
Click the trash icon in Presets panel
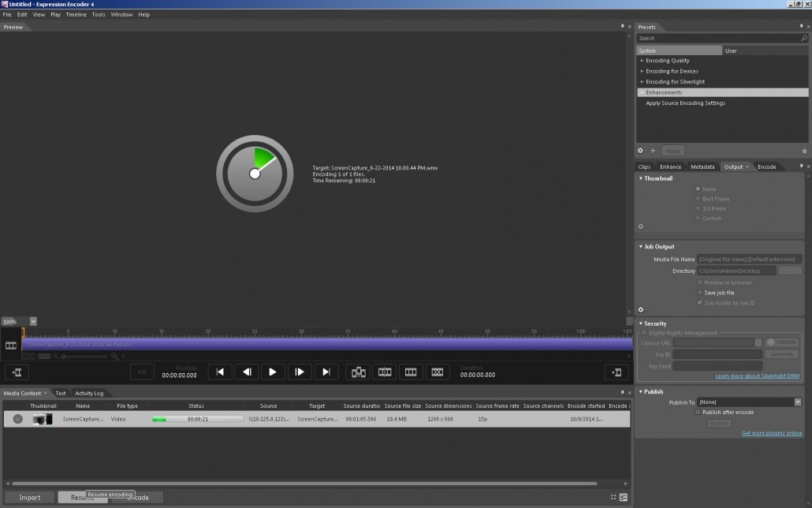coord(804,151)
